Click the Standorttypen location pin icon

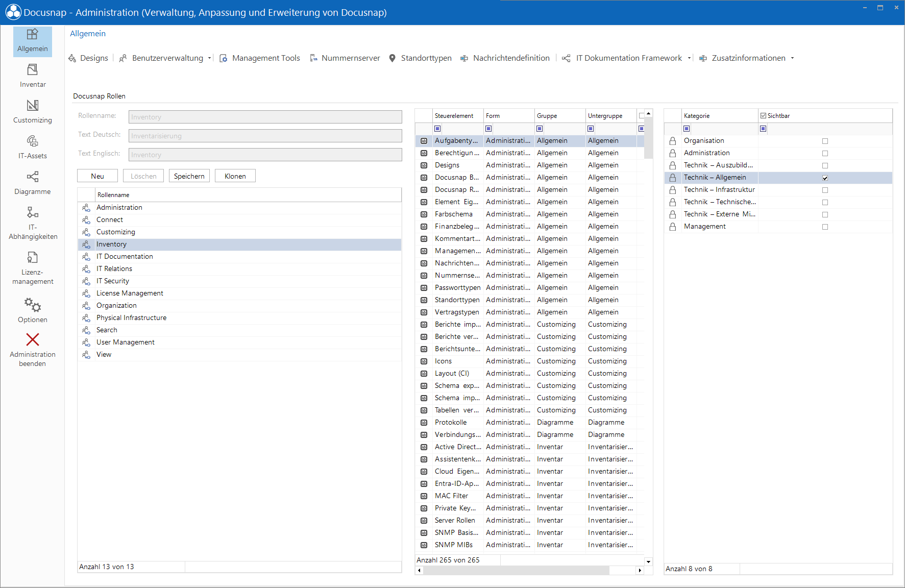point(392,58)
